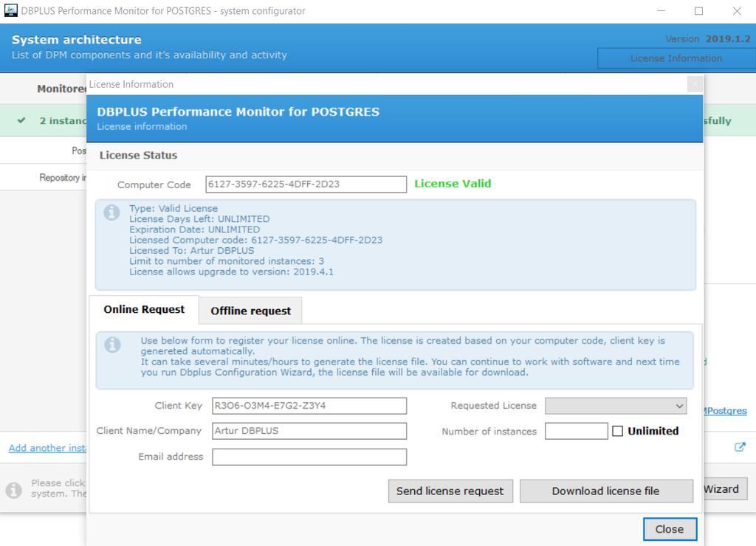The height and width of the screenshot is (546, 756).
Task: Click the License Information button in header
Action: click(x=676, y=58)
